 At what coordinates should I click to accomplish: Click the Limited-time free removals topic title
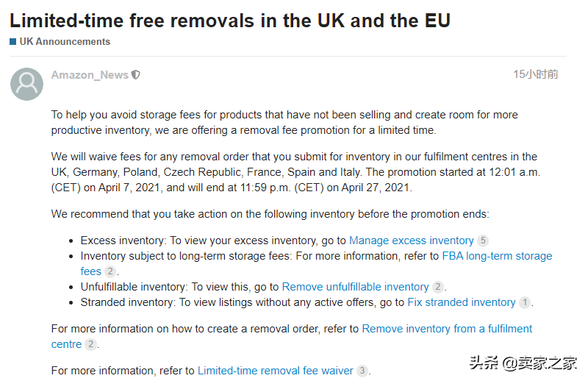click(230, 21)
